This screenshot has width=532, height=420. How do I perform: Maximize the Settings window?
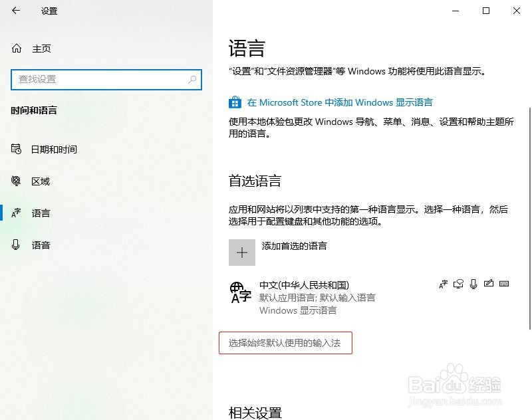(486, 11)
